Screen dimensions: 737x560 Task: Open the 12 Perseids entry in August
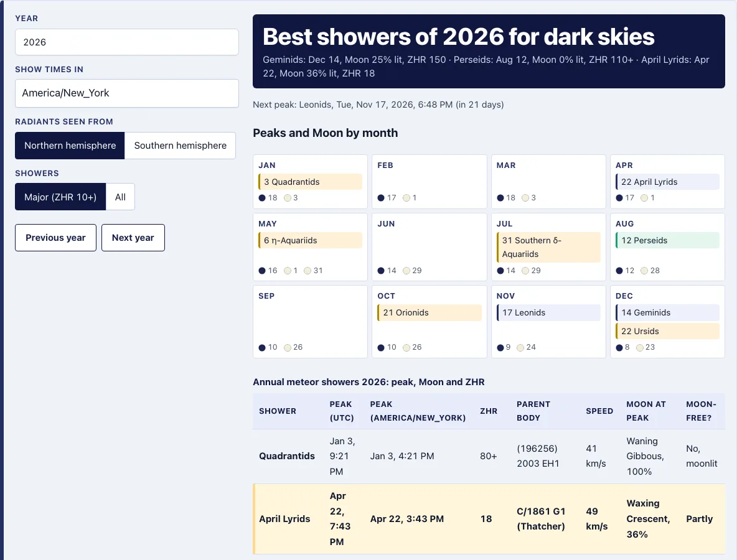pos(667,240)
